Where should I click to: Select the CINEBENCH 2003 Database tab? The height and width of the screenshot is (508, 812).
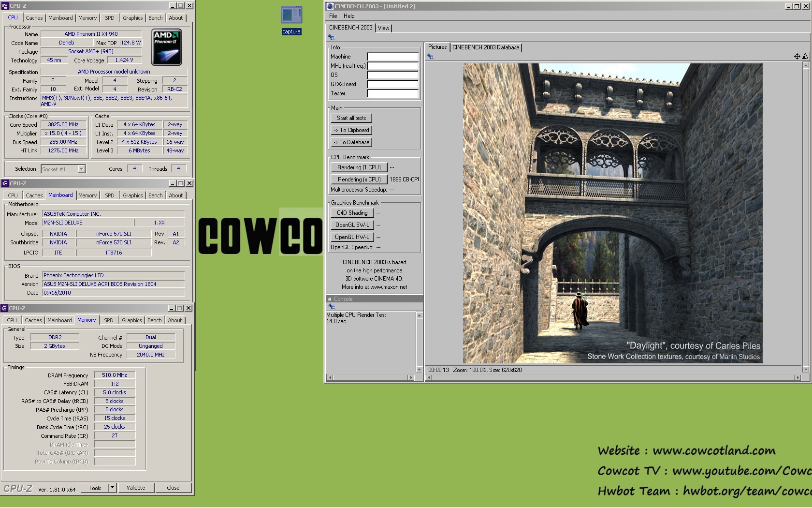point(486,47)
